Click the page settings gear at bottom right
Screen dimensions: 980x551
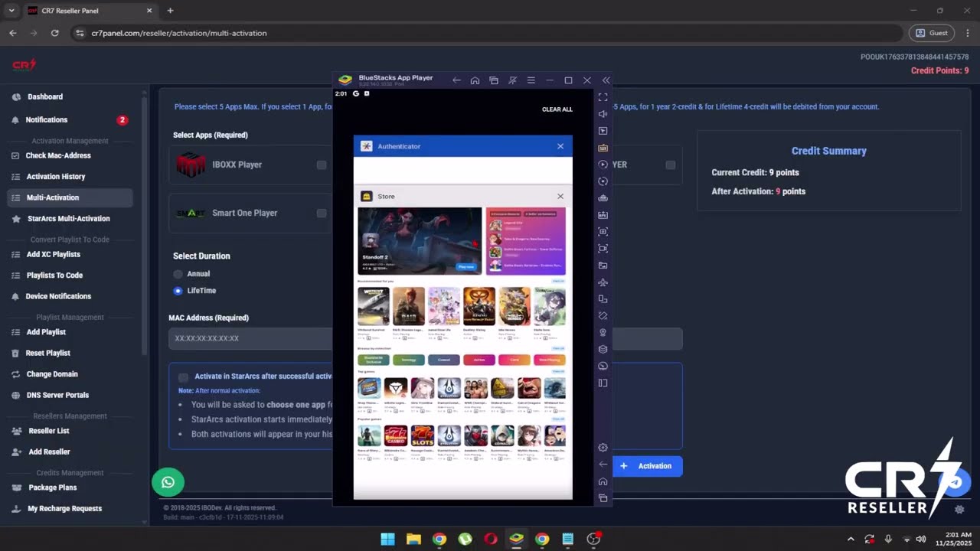959,509
